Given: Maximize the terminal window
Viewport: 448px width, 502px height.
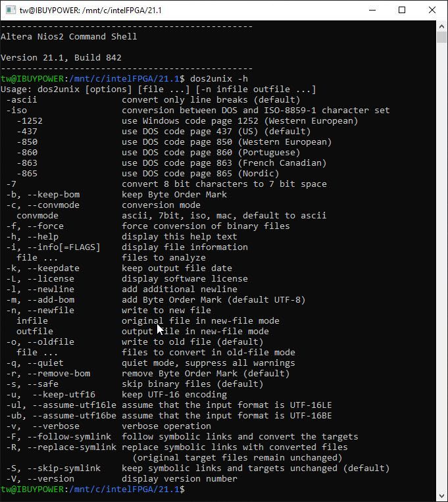Looking at the screenshot, I should [x=402, y=10].
